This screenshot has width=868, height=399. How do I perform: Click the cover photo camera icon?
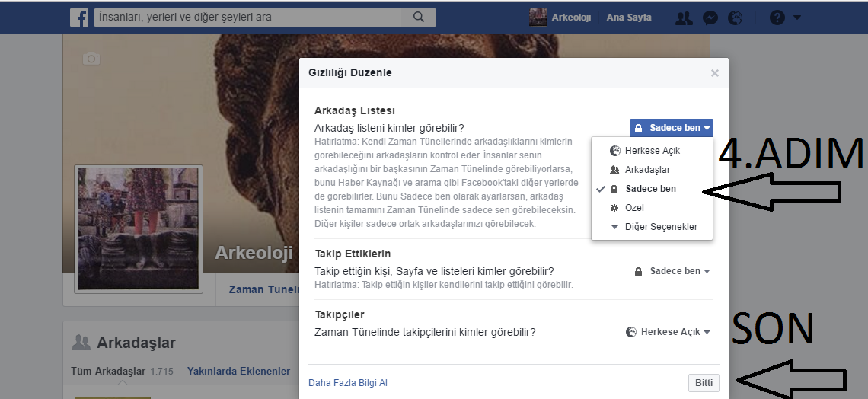tap(91, 58)
